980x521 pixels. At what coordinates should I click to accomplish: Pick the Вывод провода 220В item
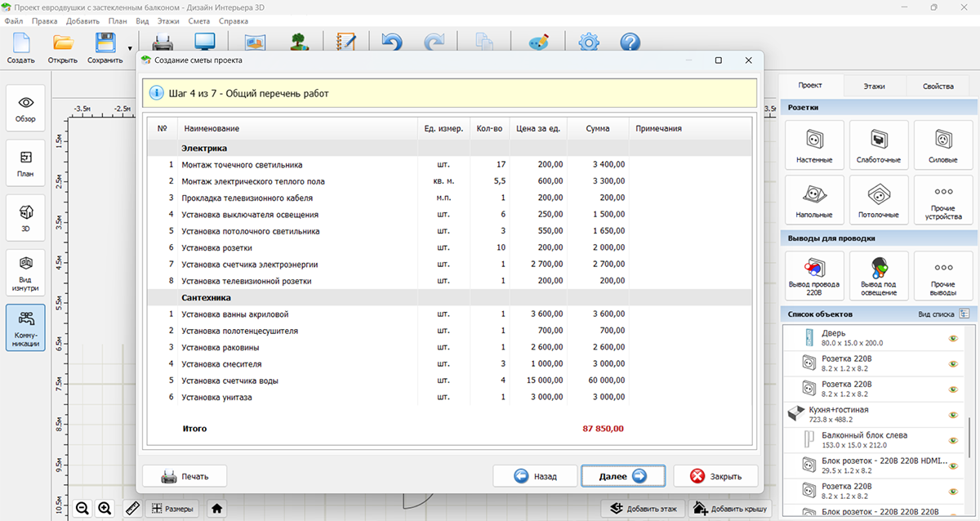pos(814,274)
